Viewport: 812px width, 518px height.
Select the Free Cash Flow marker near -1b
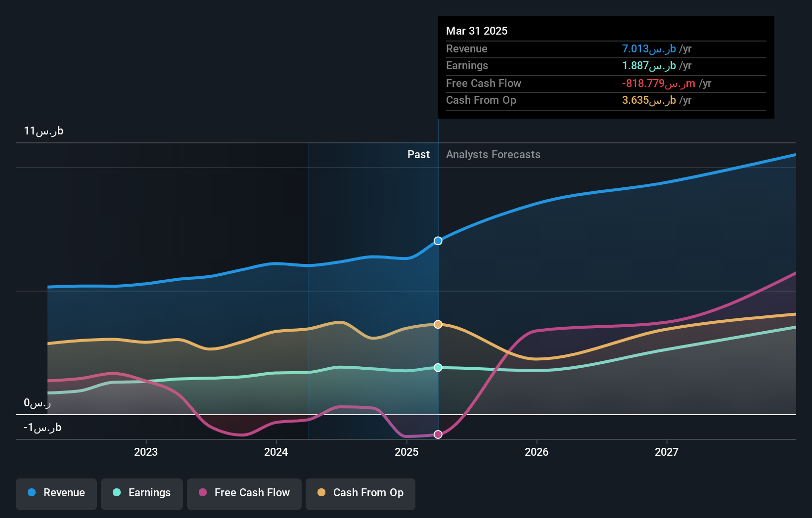coord(438,434)
